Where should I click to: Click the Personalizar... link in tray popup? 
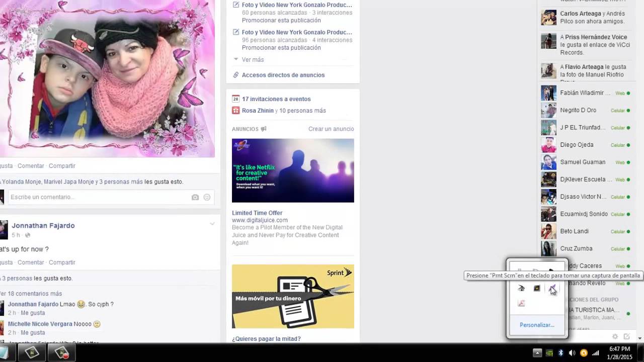pos(537,325)
